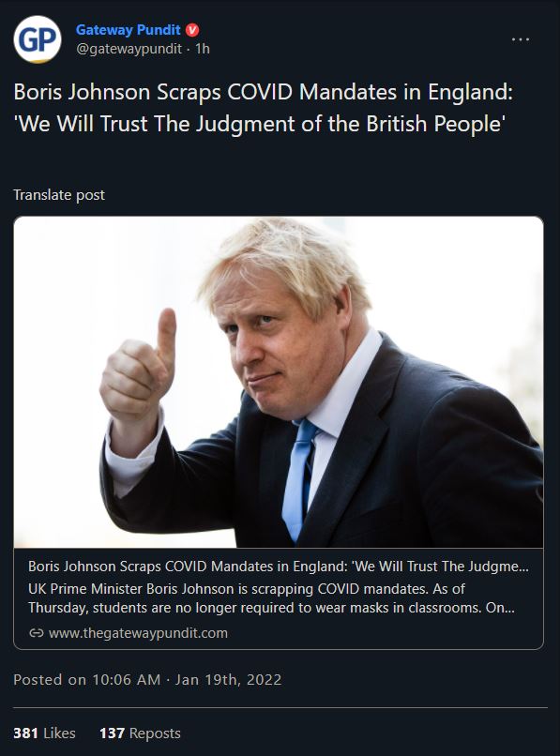Click the 1h timestamp
This screenshot has width=560, height=756.
(x=203, y=49)
